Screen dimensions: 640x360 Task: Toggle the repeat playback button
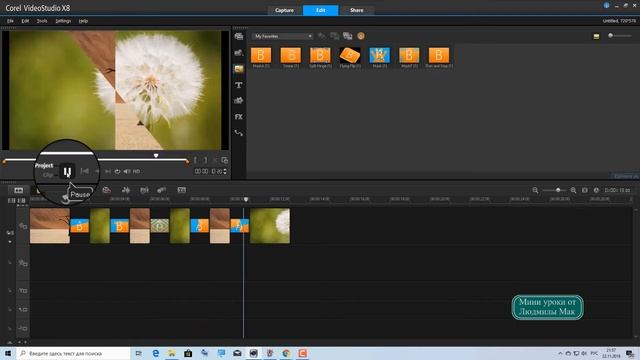pyautogui.click(x=118, y=171)
